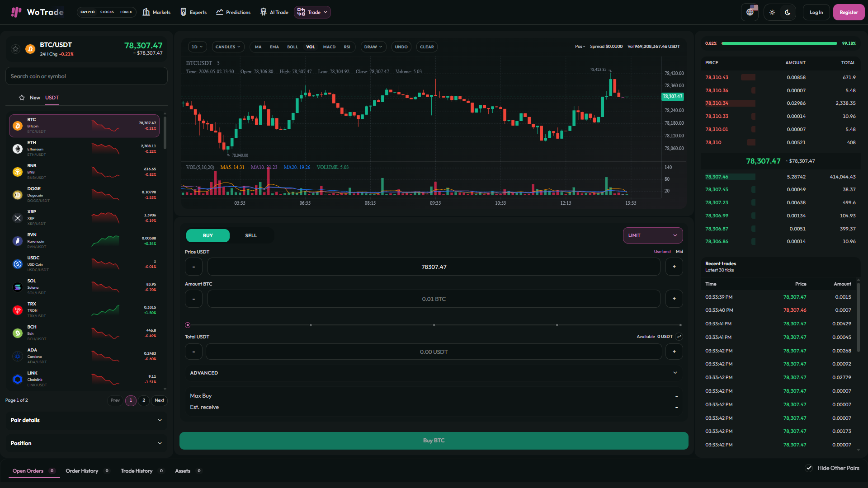Toggle MACD indicator on chart
The width and height of the screenshot is (868, 488).
pyautogui.click(x=329, y=47)
